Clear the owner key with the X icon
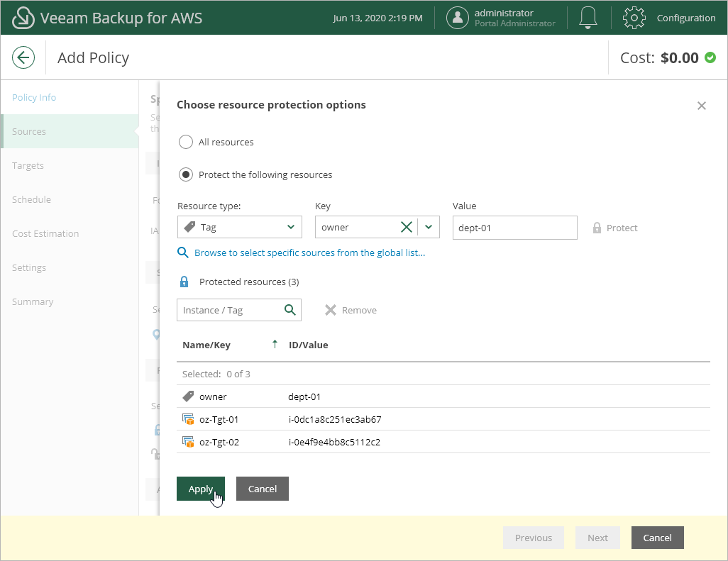The height and width of the screenshot is (561, 728). pyautogui.click(x=407, y=227)
